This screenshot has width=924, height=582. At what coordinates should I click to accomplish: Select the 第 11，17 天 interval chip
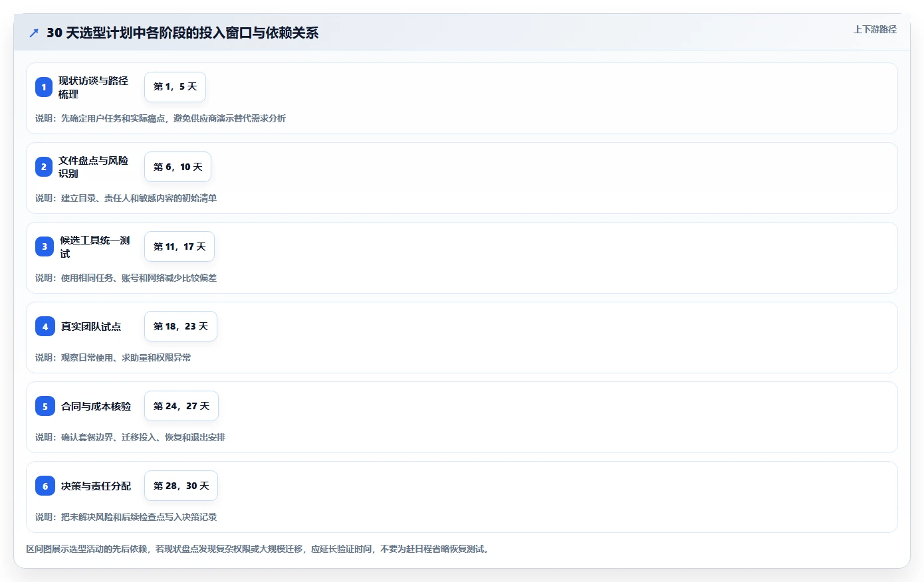point(179,246)
